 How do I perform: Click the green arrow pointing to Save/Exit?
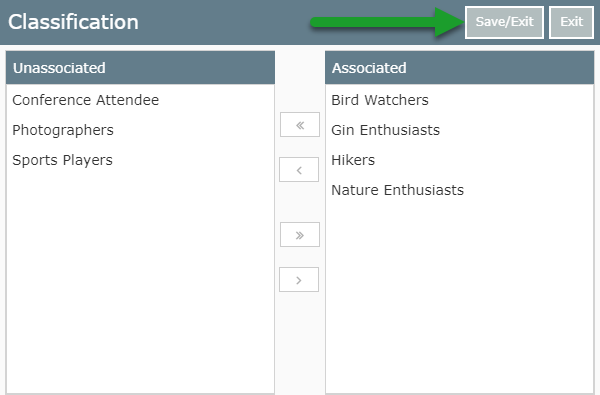[386, 22]
